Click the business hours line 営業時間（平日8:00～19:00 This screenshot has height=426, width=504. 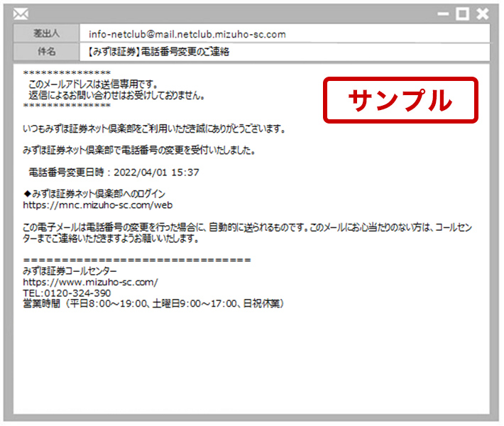pyautogui.click(x=153, y=303)
